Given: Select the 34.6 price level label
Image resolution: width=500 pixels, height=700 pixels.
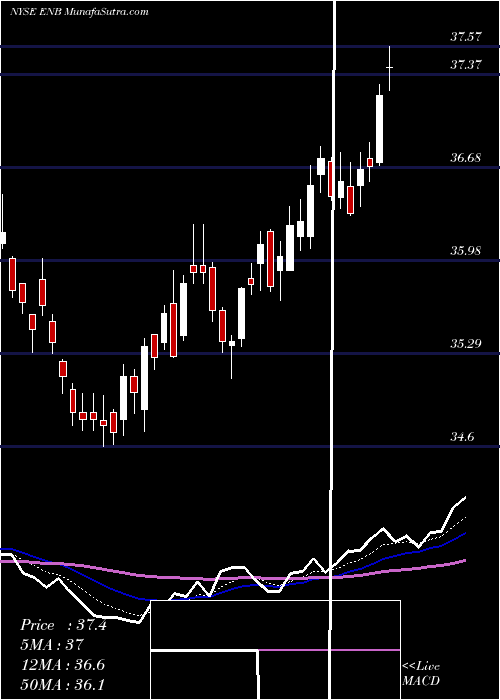Looking at the screenshot, I should (x=462, y=437).
